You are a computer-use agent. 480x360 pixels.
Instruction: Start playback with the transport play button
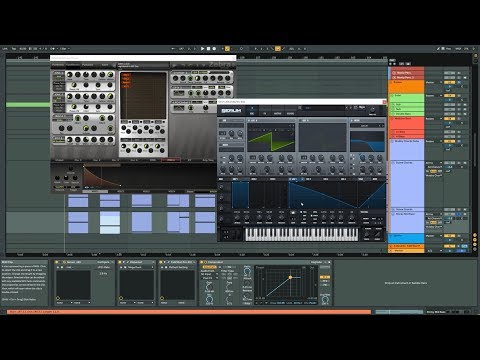[x=202, y=49]
